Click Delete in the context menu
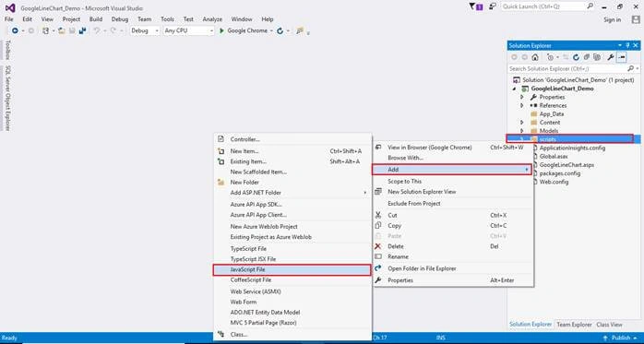This screenshot has height=344, width=644. coord(453,246)
